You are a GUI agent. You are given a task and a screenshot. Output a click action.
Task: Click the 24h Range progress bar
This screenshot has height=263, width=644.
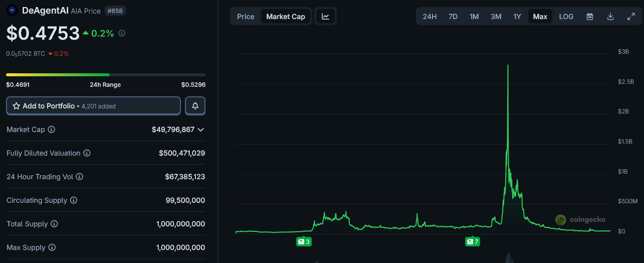[x=106, y=75]
